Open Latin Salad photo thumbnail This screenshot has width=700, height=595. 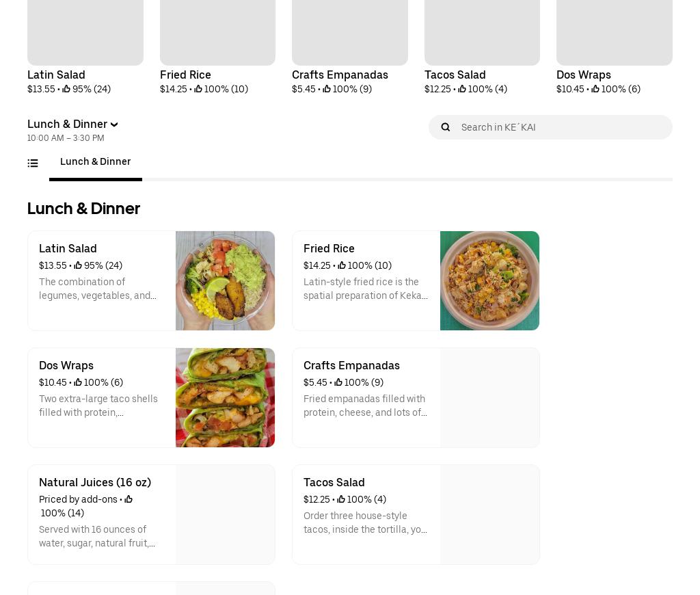(x=225, y=281)
